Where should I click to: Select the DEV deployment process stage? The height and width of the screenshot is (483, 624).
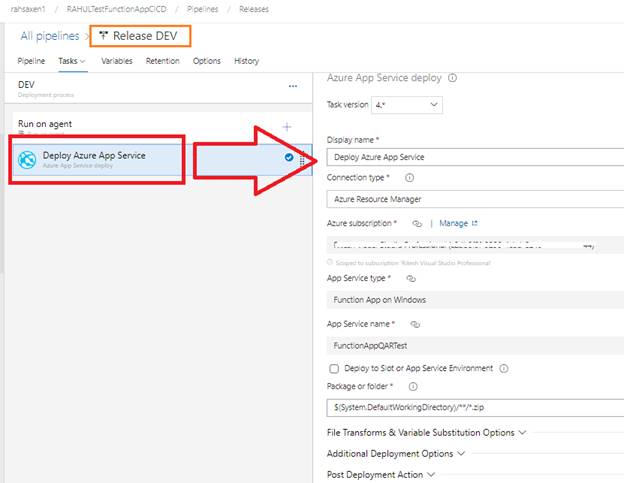click(158, 88)
